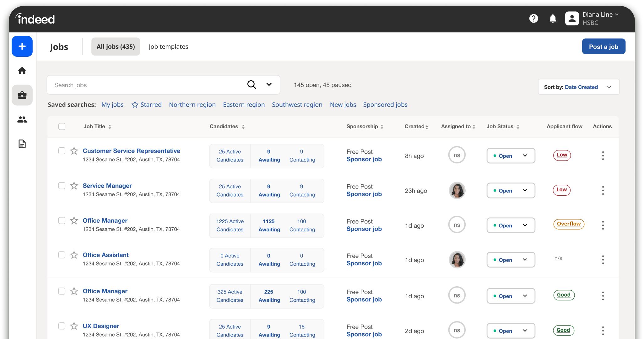Screen dimensions: 644x339
Task: Open the Northern region saved search
Action: click(192, 105)
